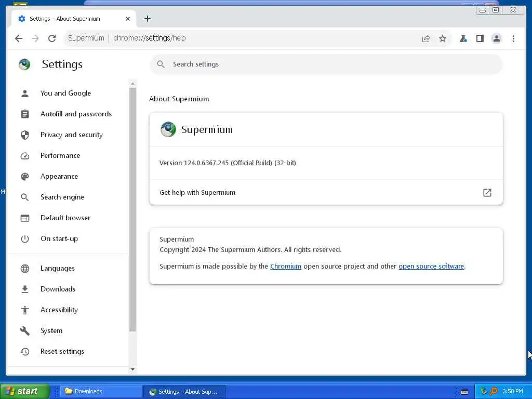Open the side panel toggle icon
532x399 pixels.
click(480, 38)
